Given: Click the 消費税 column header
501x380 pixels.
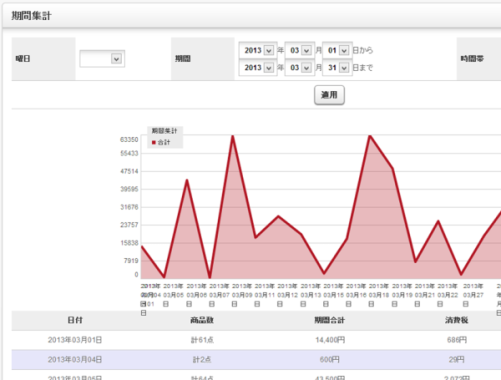Looking at the screenshot, I should pyautogui.click(x=457, y=320).
